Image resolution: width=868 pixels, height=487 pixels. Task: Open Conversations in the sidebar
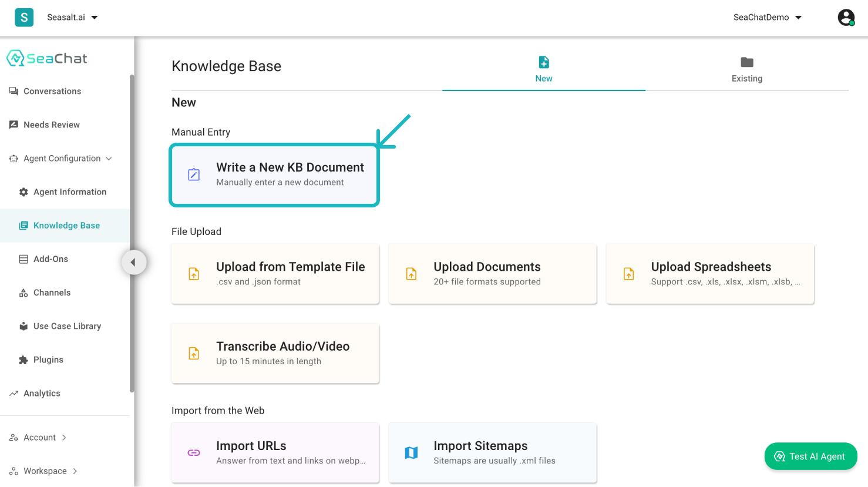(52, 91)
